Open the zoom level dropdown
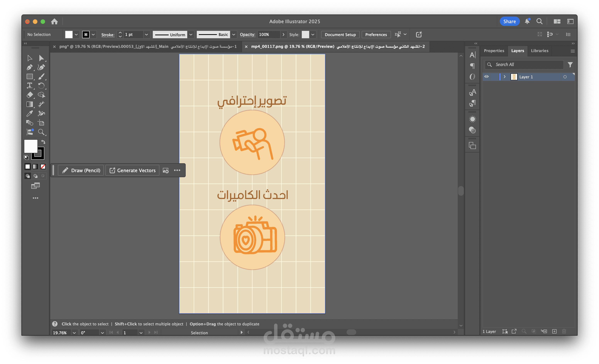The image size is (599, 364). pyautogui.click(x=74, y=333)
